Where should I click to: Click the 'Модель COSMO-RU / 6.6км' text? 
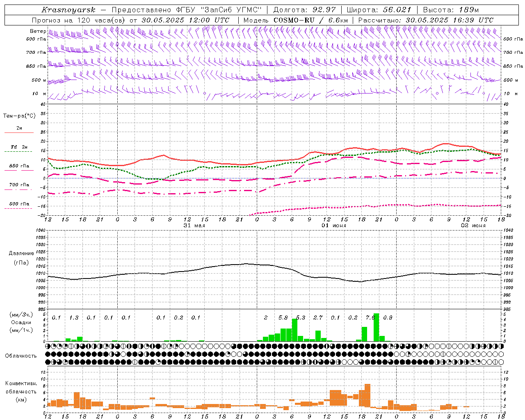pyautogui.click(x=295, y=20)
